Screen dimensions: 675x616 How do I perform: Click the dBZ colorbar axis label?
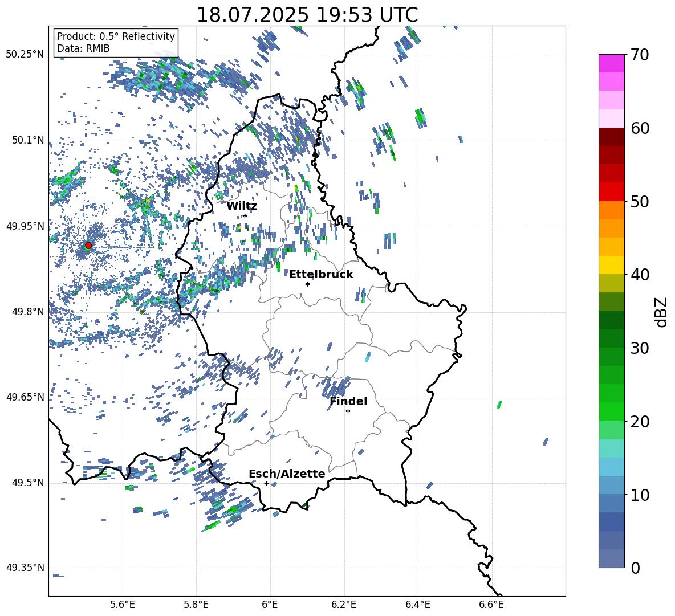[662, 312]
